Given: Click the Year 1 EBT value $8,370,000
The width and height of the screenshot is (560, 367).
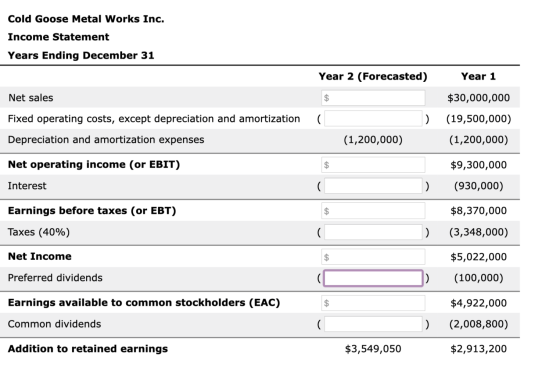Looking at the screenshot, I should 478,211.
